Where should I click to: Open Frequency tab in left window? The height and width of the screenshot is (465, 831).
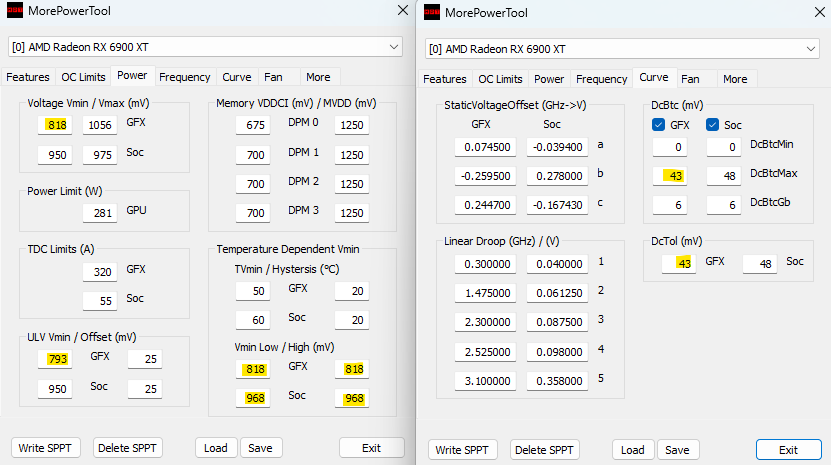184,77
